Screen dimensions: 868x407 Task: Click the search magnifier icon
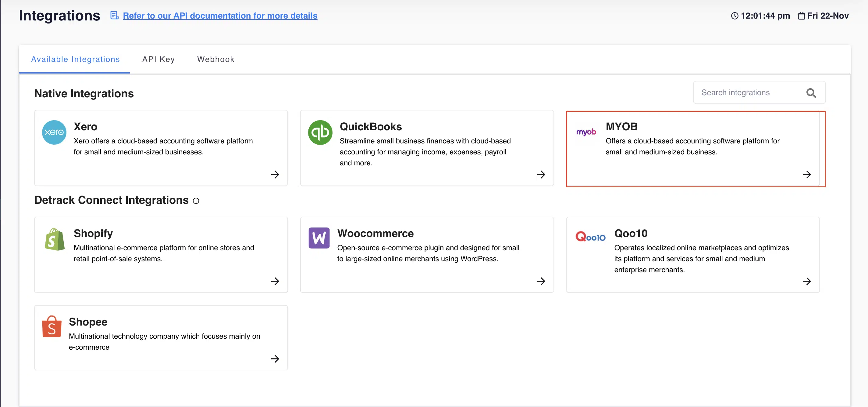[810, 93]
